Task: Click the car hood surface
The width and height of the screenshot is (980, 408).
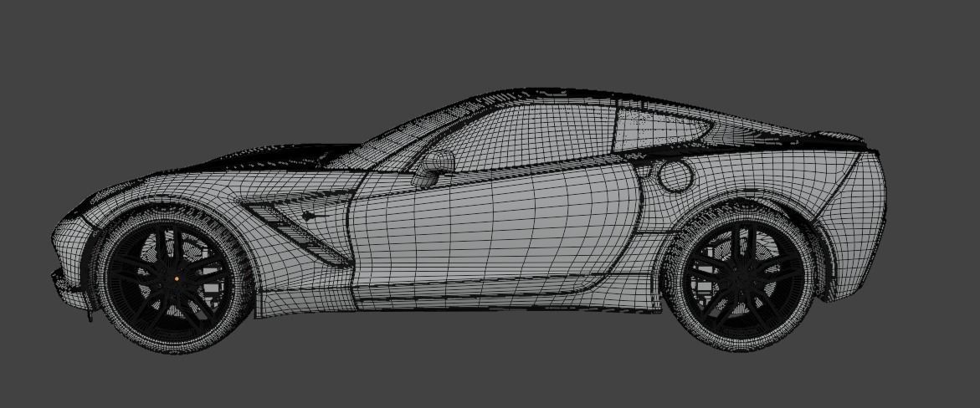Action: 275,156
